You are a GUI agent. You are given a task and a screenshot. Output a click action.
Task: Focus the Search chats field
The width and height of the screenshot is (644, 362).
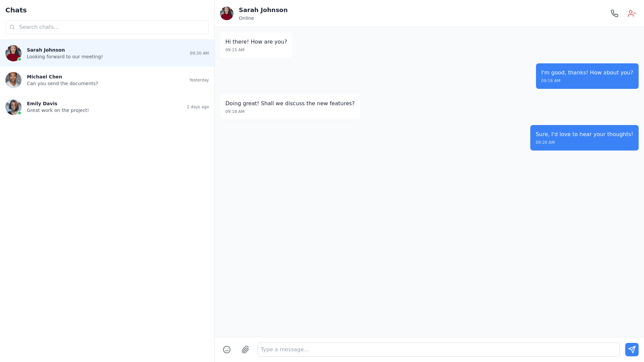[x=111, y=27]
